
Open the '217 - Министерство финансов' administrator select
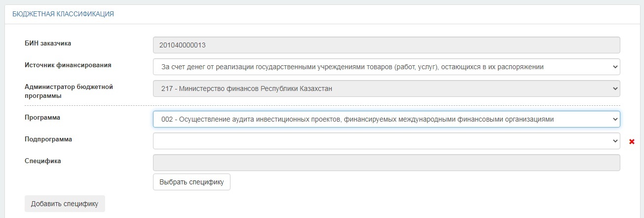[x=386, y=88]
